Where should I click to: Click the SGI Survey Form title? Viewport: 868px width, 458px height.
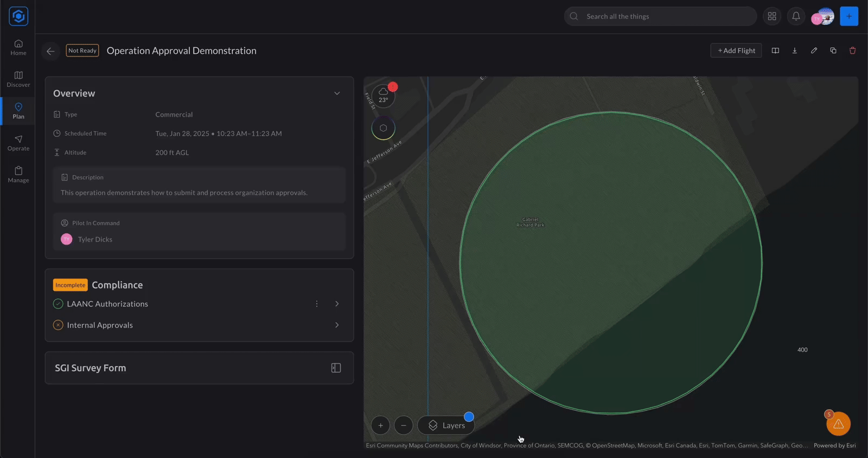tap(90, 368)
